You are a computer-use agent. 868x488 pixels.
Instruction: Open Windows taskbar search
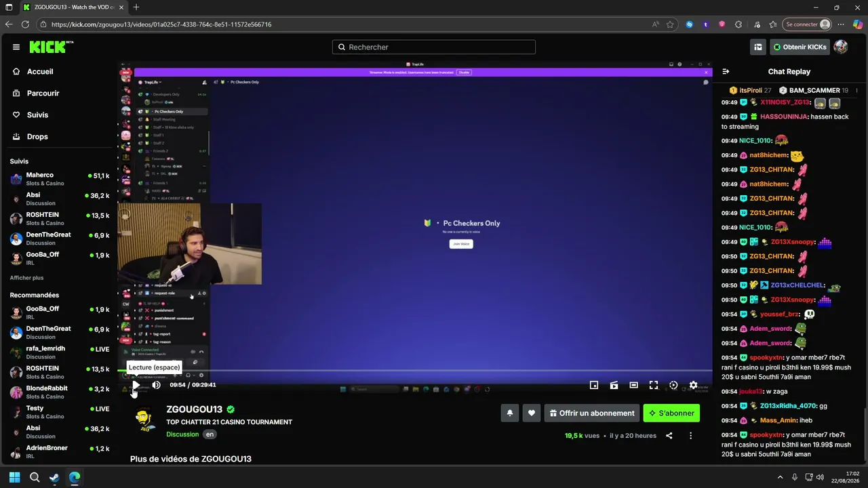(x=35, y=477)
